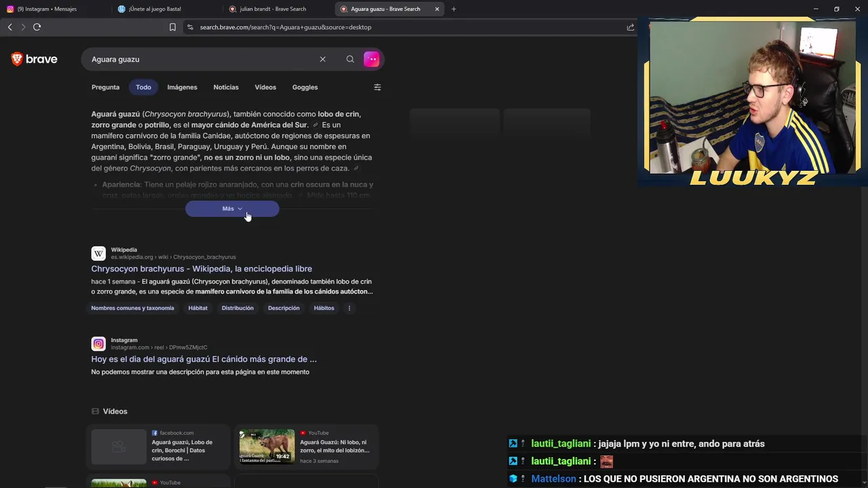Click Mattelson username in chat

pyautogui.click(x=553, y=479)
